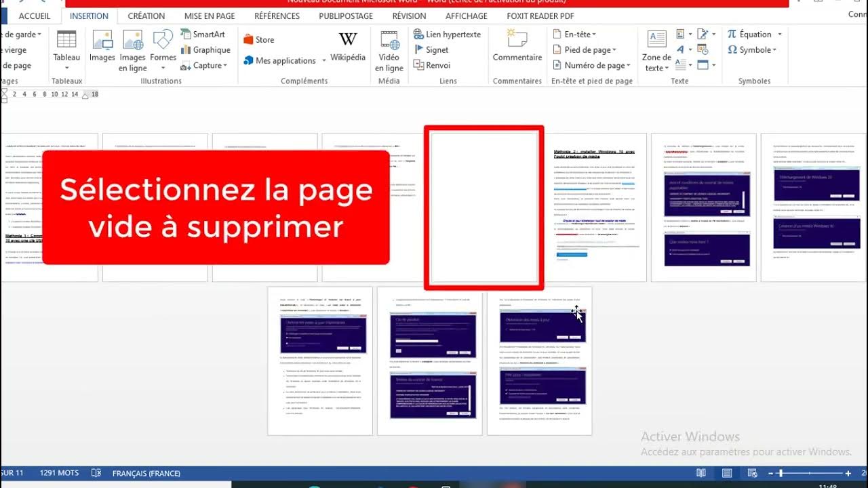Switch to the RÉVISION tab
Screen dimensions: 868x488
pos(410,16)
